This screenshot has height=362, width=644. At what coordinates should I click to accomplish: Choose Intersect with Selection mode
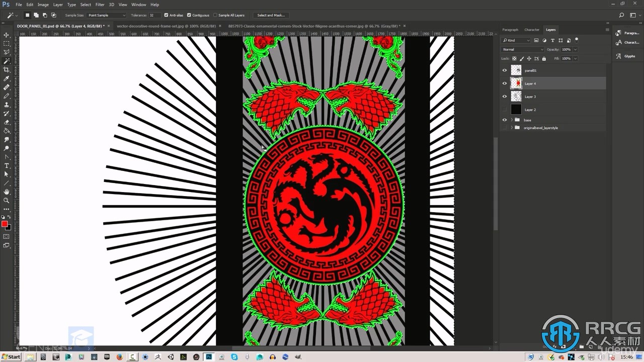(53, 15)
